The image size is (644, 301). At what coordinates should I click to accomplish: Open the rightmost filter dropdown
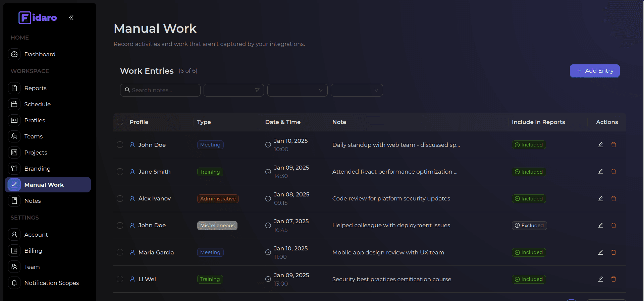[357, 90]
